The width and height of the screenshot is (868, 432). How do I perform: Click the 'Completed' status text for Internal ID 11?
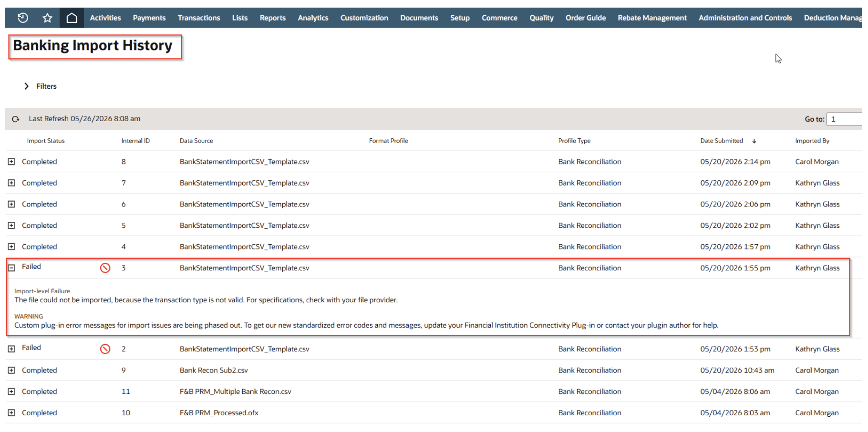(39, 392)
